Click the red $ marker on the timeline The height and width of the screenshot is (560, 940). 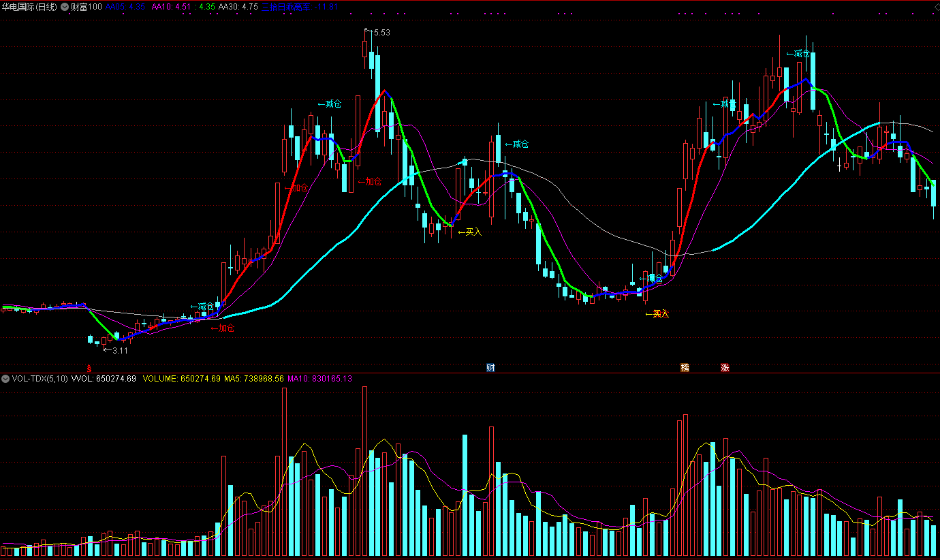[x=89, y=368]
